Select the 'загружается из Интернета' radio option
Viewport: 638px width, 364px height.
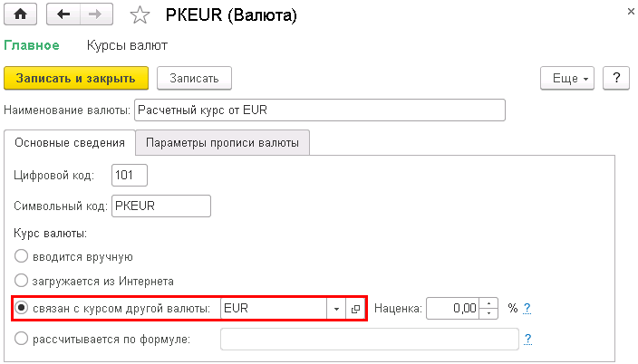click(x=21, y=281)
